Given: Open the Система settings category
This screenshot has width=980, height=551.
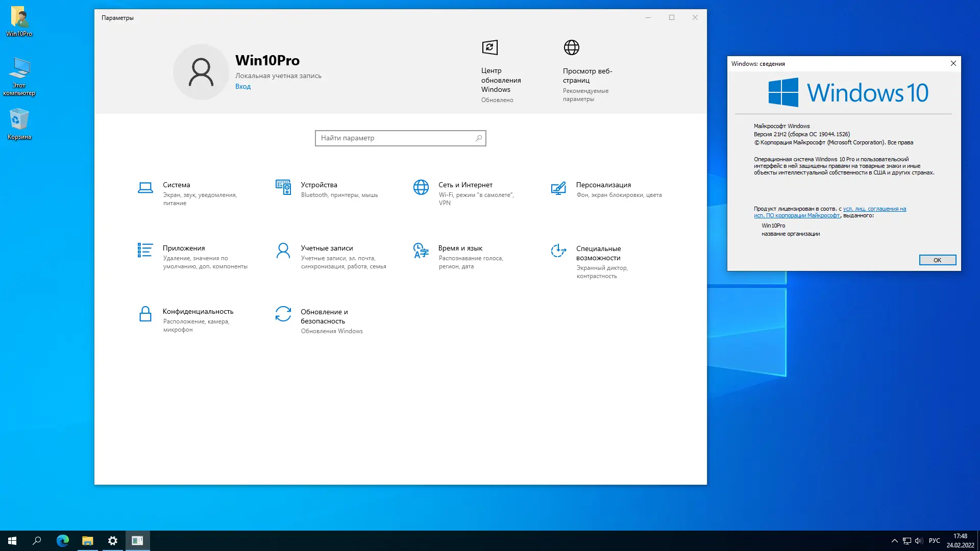Looking at the screenshot, I should coord(176,185).
